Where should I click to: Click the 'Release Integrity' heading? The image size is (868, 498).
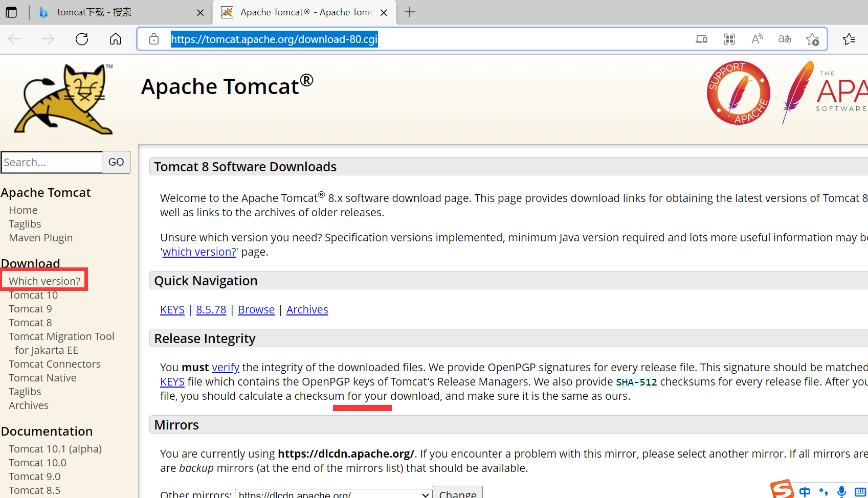[205, 339]
